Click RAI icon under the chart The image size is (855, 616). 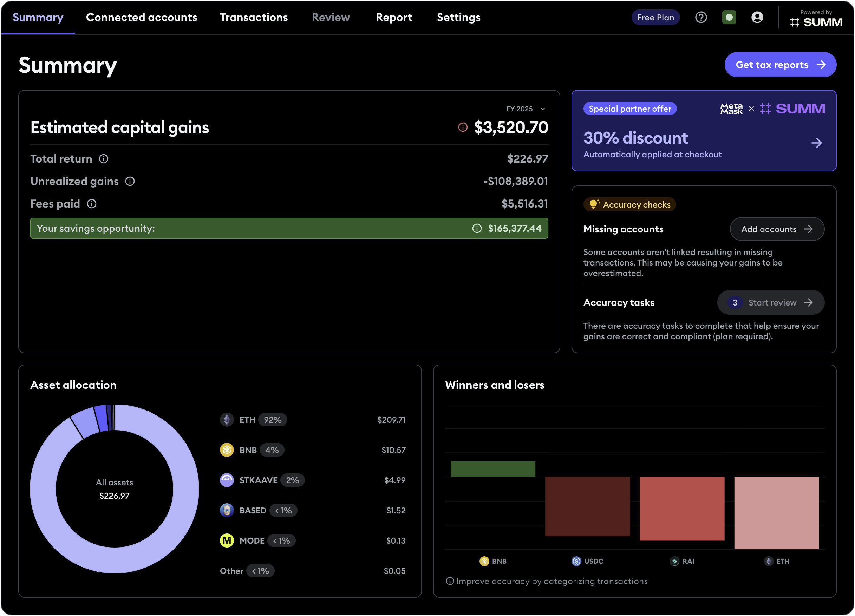click(x=674, y=561)
